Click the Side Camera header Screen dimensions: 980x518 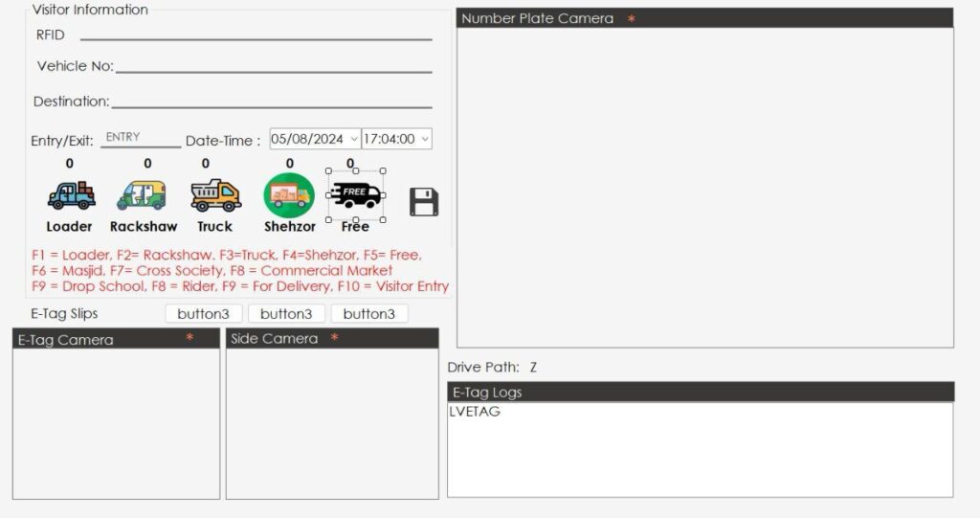(332, 338)
